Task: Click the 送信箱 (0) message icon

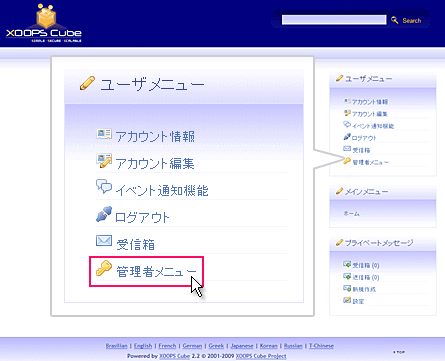Action: pos(347,276)
